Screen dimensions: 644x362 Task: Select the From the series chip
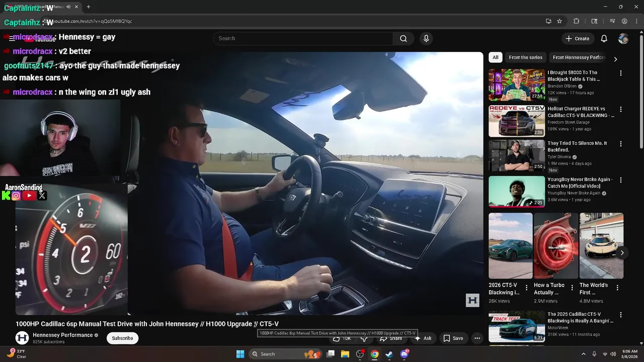[x=525, y=57]
